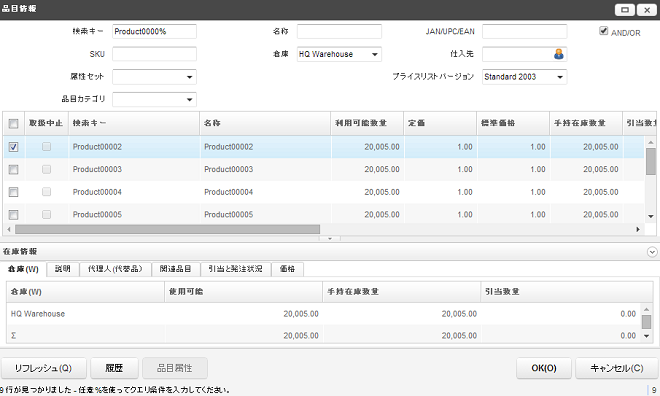
Task: Sort by 利用可能数量 column header
Action: click(367, 123)
